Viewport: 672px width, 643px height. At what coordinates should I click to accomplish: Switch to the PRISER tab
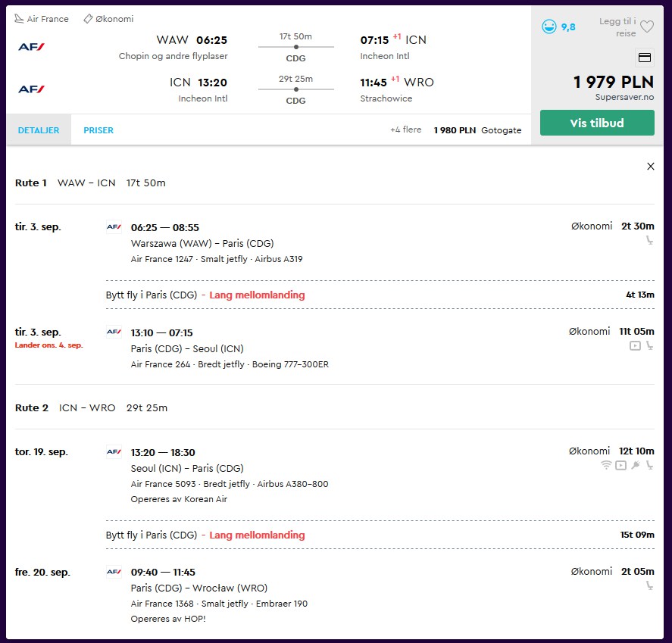pos(98,130)
